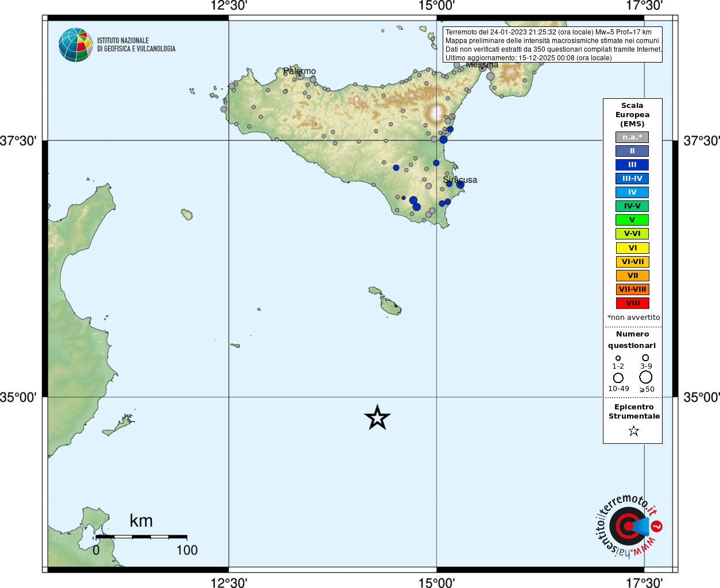Click the Istituto Nazionale di Geofisica text
This screenshot has width=720, height=588.
136,45
